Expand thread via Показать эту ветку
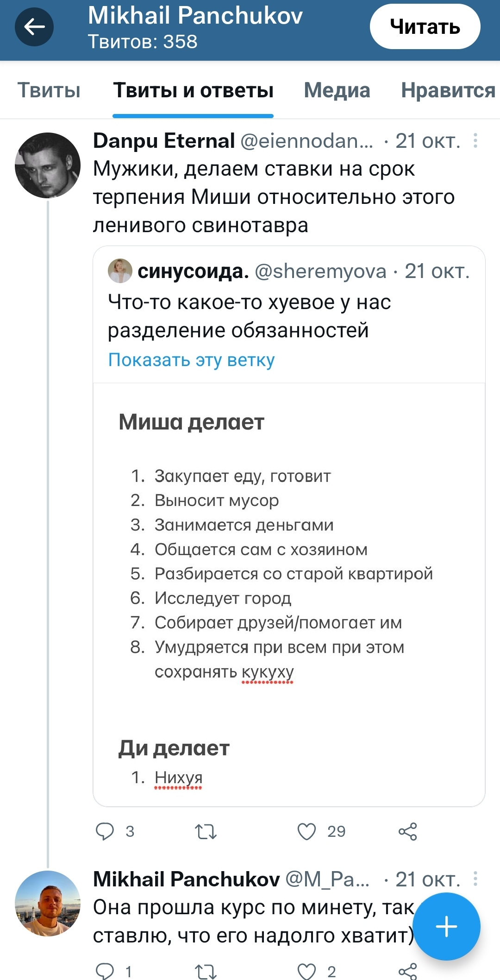This screenshot has width=500, height=980. (191, 360)
